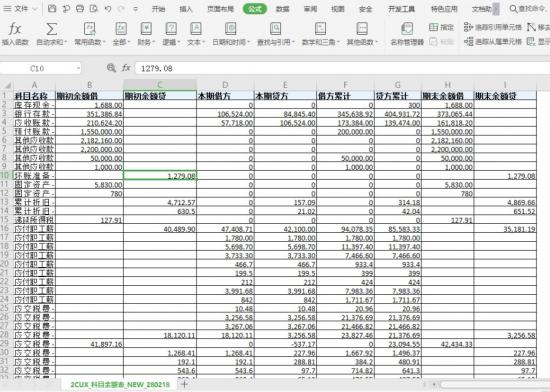Open the Common Functions icon
Screen dimensions: 550x392
[89, 29]
